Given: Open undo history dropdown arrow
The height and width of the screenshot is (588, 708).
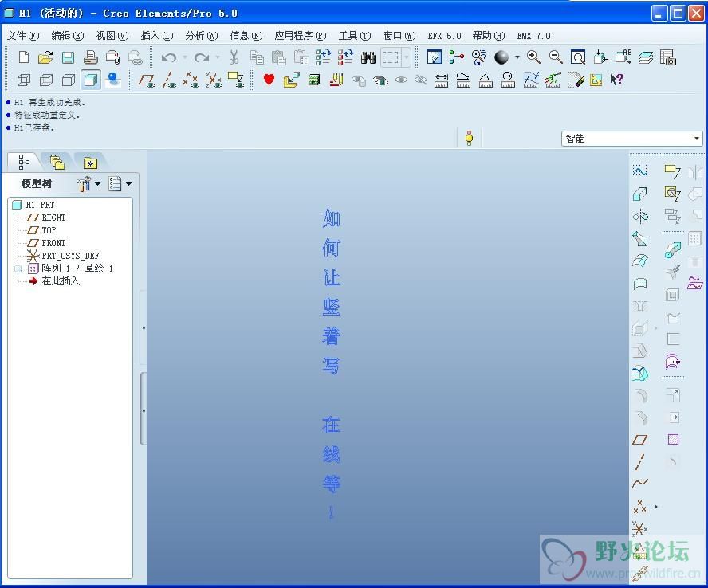Looking at the screenshot, I should coord(185,57).
